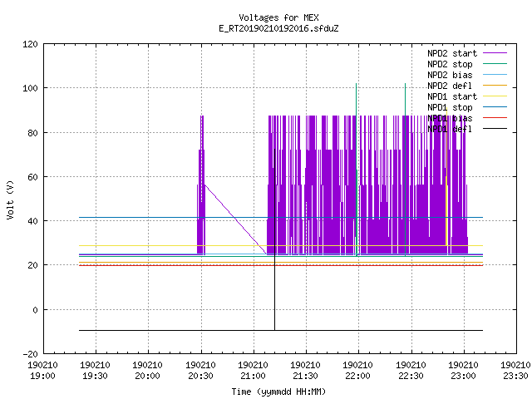Viewport: 532px width, 399px height.
Task: Click the x-axis tick label 19:00
Action: coord(42,376)
